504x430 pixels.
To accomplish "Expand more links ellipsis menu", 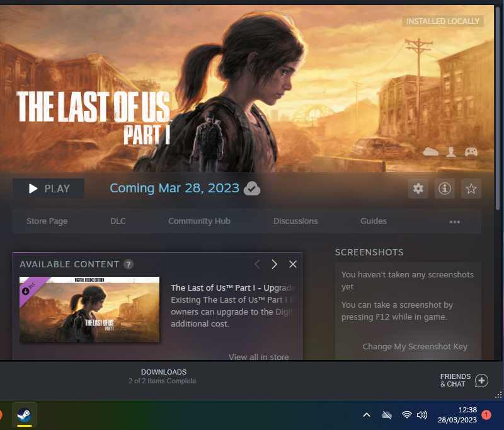I will coord(454,221).
